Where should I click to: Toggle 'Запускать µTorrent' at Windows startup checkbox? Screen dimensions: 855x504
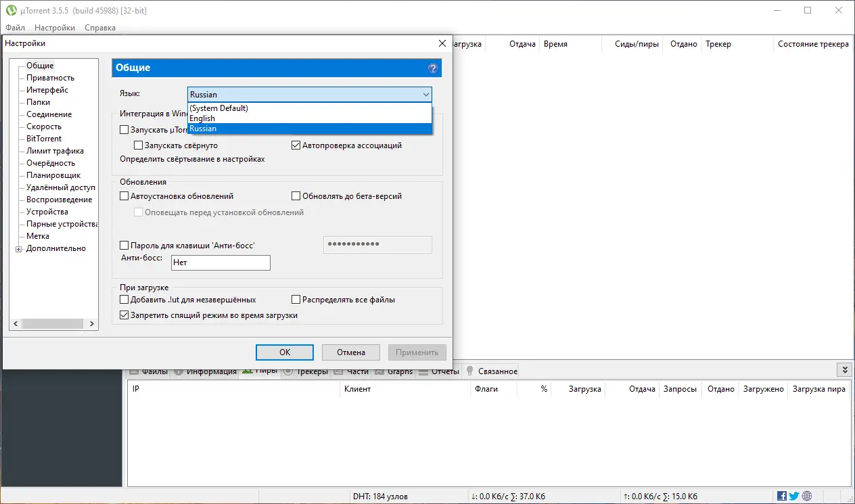click(124, 129)
